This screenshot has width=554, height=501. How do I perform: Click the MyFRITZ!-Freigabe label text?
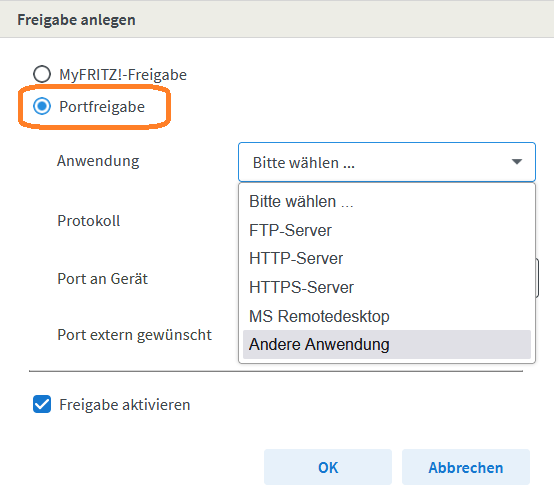[123, 75]
